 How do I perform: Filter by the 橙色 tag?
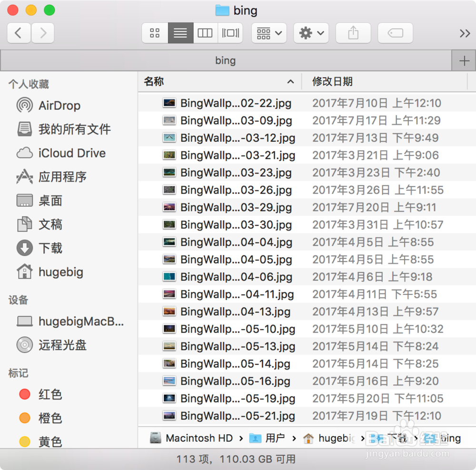click(x=40, y=418)
